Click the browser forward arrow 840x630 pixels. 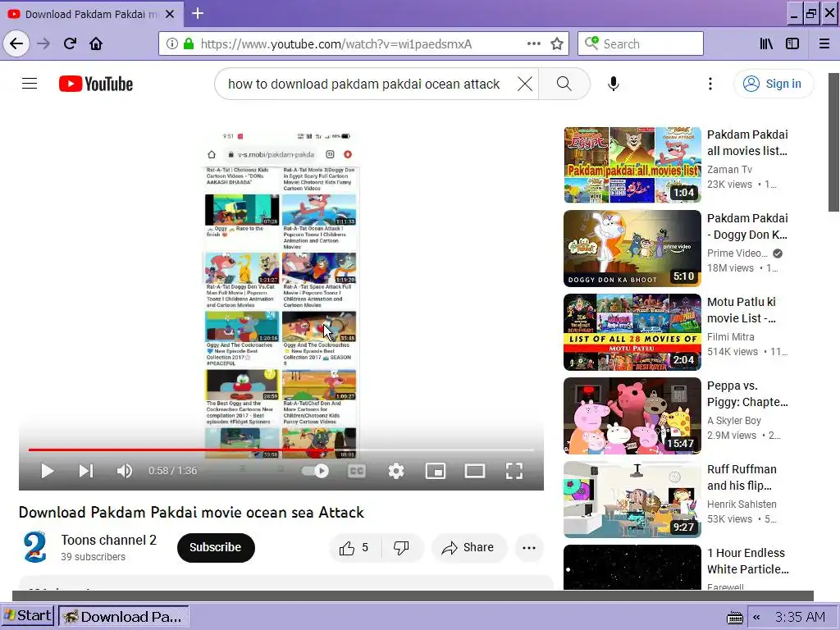click(43, 43)
